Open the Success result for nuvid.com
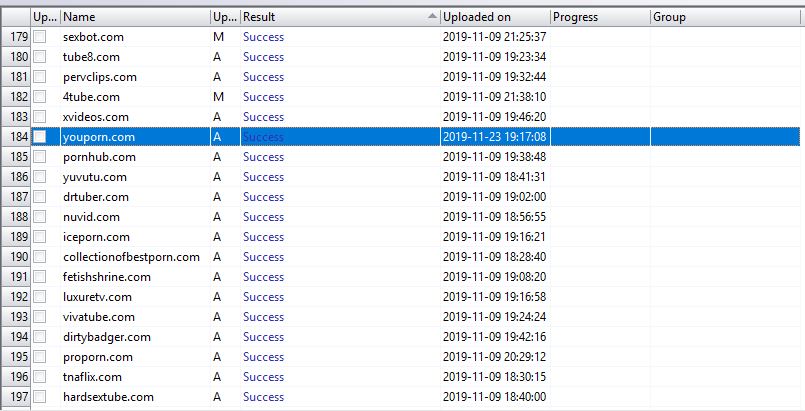 (x=263, y=217)
